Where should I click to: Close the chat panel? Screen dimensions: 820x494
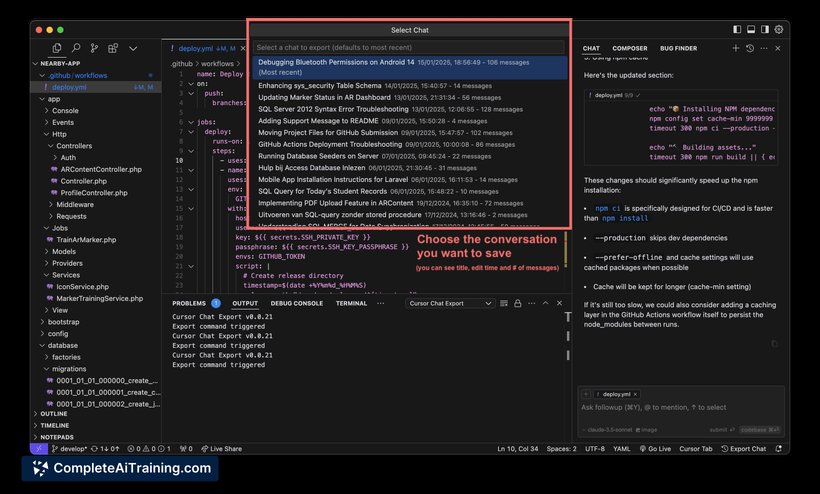778,48
